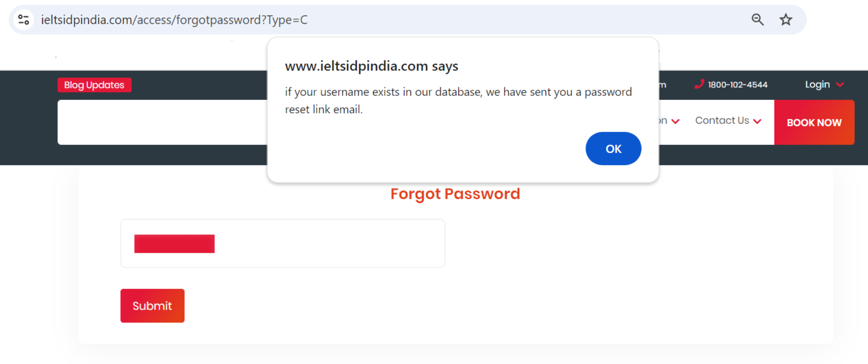The height and width of the screenshot is (364, 868).
Task: Click the Forgot Password heading
Action: click(455, 194)
